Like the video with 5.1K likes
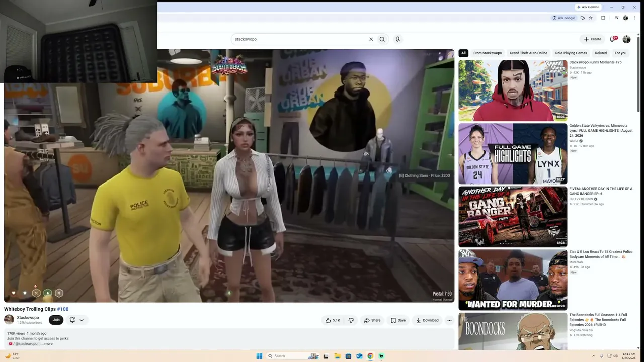 (x=333, y=320)
